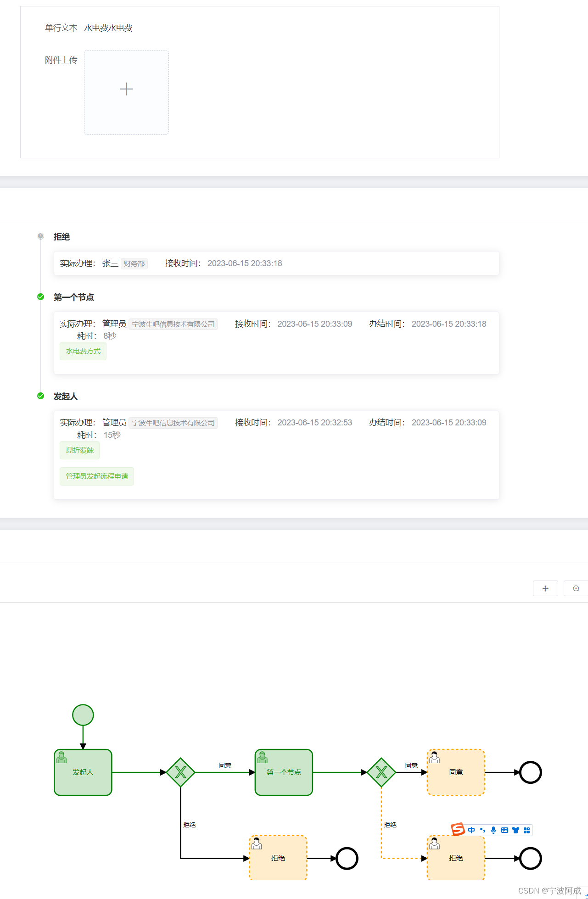
Task: Click the 拒绝 edge label on the dashed orange line
Action: pyautogui.click(x=390, y=825)
